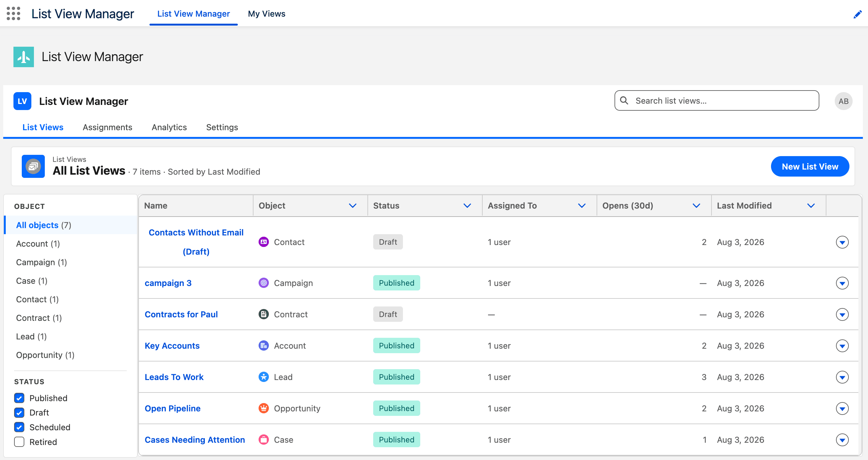Screen dimensions: 868x460
Task: Click the All List Views header icon
Action: 33,166
